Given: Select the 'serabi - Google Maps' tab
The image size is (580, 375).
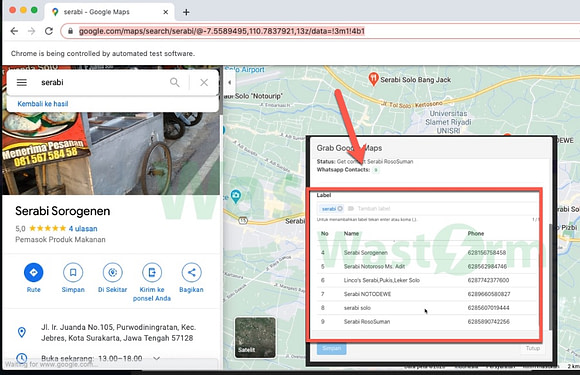Looking at the screenshot, I should coord(109,12).
